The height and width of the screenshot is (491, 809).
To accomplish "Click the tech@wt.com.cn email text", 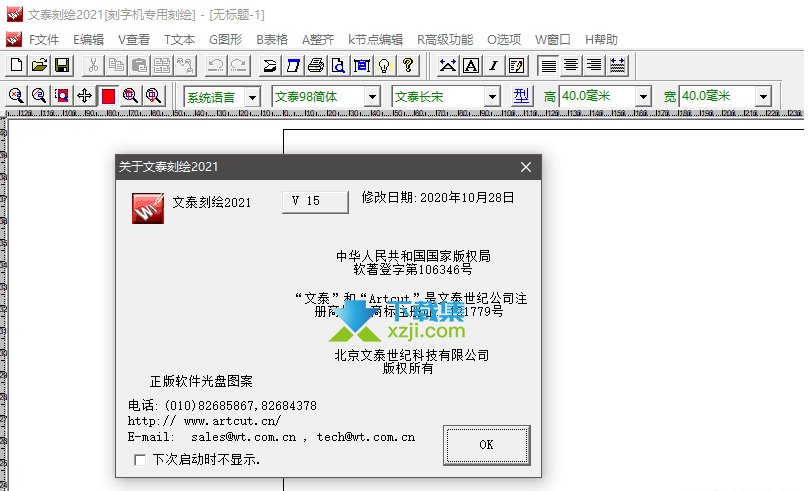I will pyautogui.click(x=366, y=437).
